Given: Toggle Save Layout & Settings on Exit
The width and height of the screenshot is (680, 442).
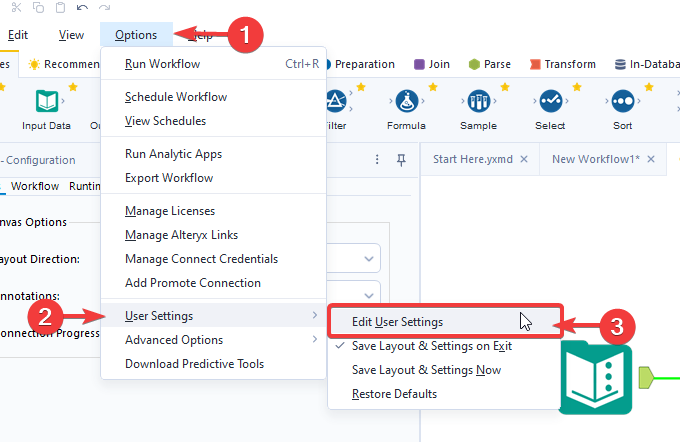Looking at the screenshot, I should pos(444,346).
